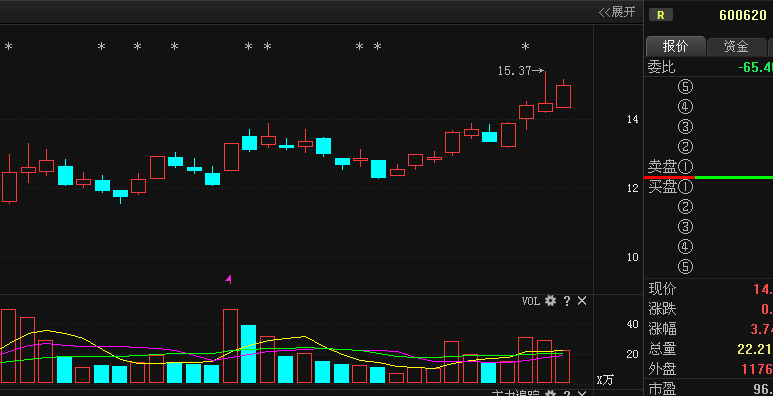773x396 pixels.
Task: Open the VOL indicator help question mark
Action: click(567, 301)
